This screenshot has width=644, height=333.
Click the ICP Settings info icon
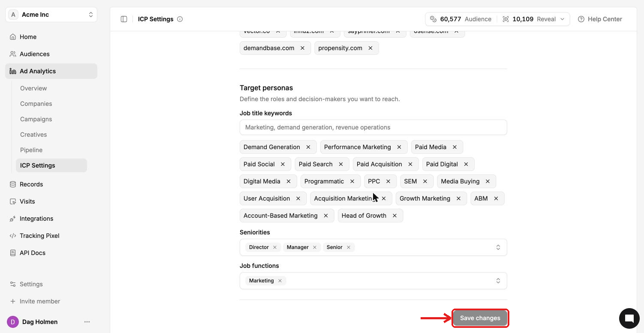pyautogui.click(x=180, y=19)
